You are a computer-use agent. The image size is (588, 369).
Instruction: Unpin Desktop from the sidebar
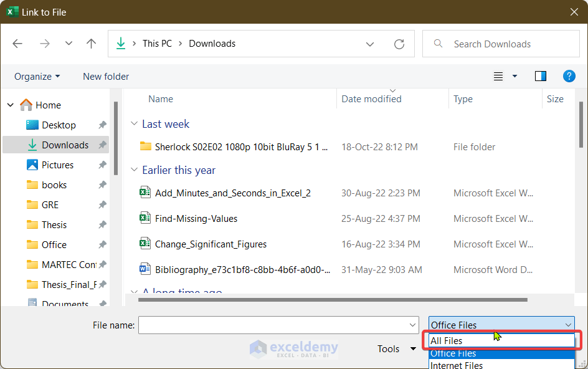coord(102,125)
